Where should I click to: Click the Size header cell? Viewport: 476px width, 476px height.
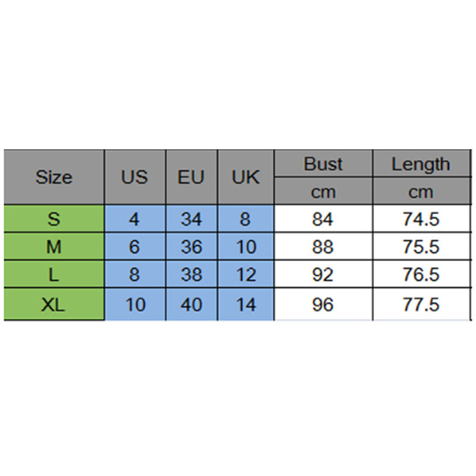pyautogui.click(x=54, y=177)
